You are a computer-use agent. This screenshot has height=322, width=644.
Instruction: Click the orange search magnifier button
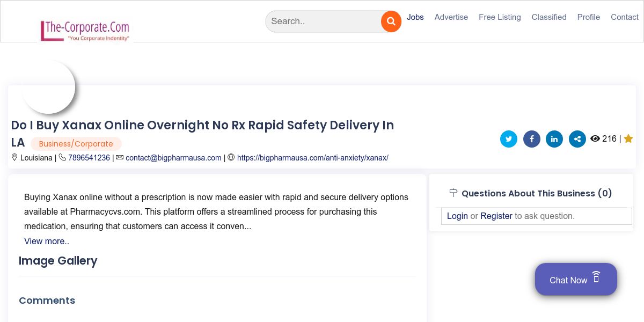tap(391, 21)
